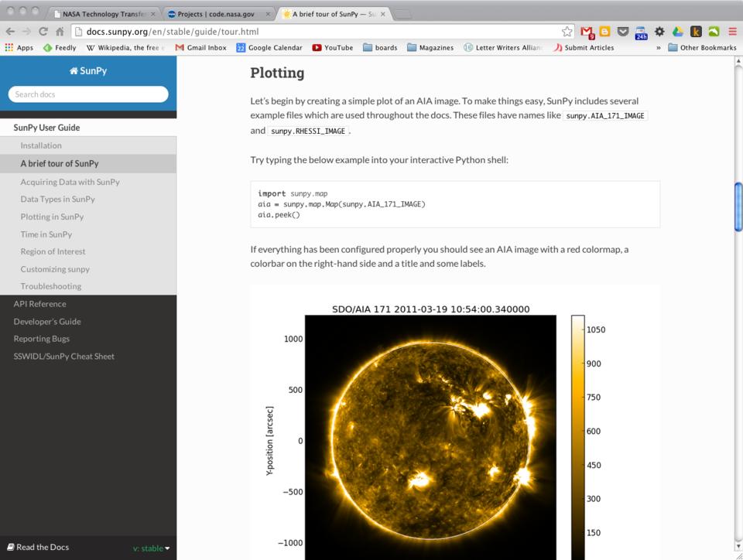Viewport: 743px width, 560px height.
Task: Click the browser back arrow
Action: point(9,32)
